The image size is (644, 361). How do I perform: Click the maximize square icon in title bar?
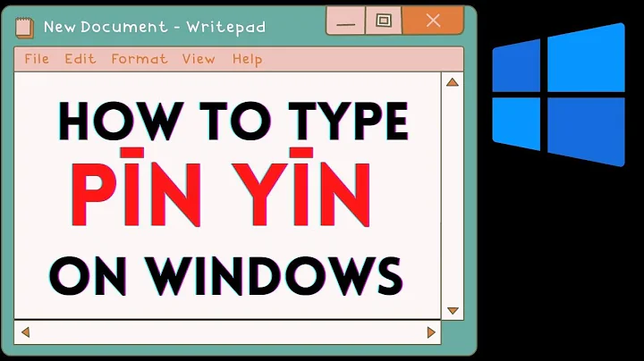[383, 20]
